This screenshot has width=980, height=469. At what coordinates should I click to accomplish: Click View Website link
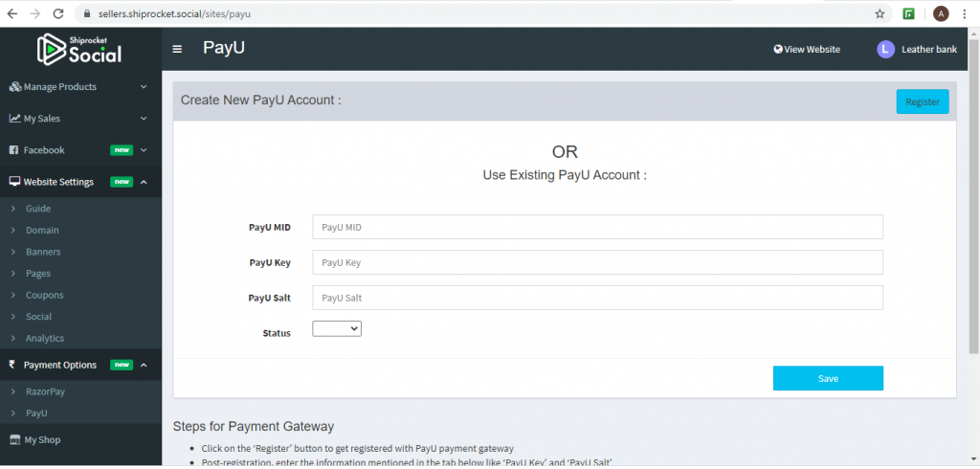tap(812, 50)
